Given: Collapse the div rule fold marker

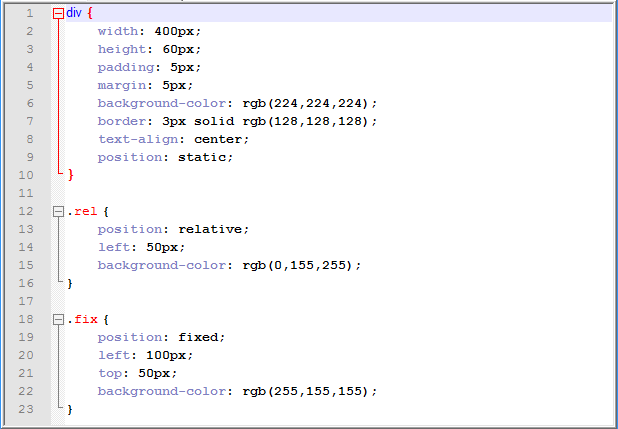Looking at the screenshot, I should 58,14.
